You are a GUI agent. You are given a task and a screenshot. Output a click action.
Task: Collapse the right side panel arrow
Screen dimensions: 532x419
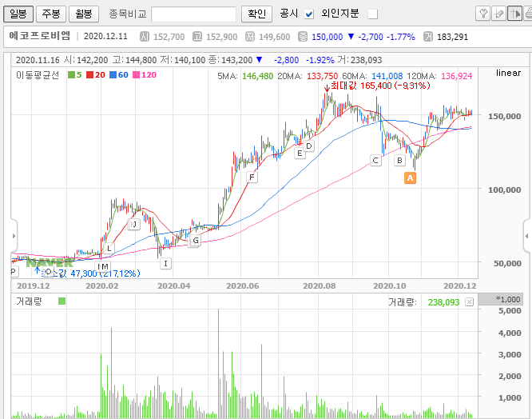526,236
